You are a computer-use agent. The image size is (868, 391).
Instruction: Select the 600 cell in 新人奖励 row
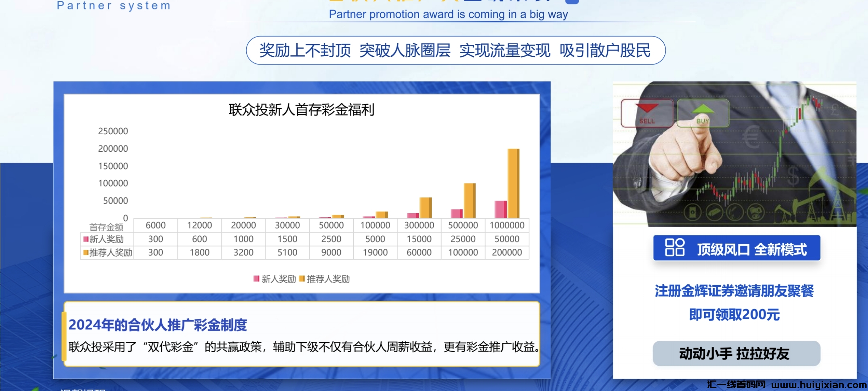click(x=200, y=239)
